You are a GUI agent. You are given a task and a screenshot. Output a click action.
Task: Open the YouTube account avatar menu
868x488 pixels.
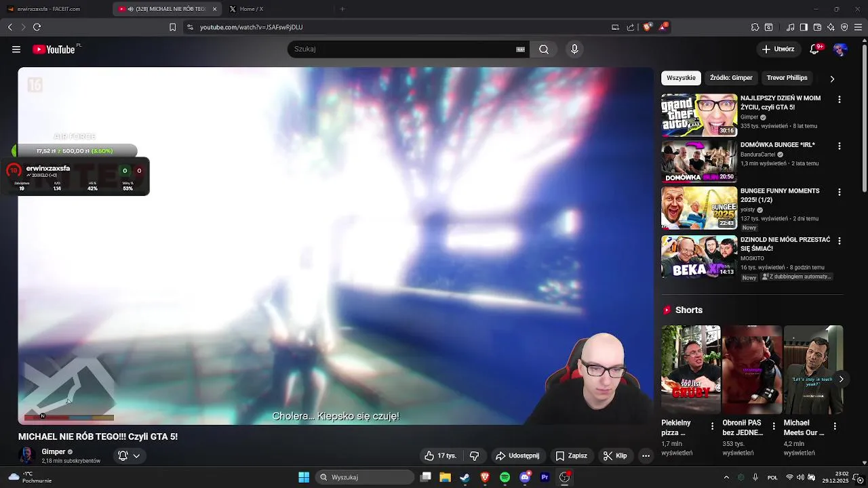point(840,49)
